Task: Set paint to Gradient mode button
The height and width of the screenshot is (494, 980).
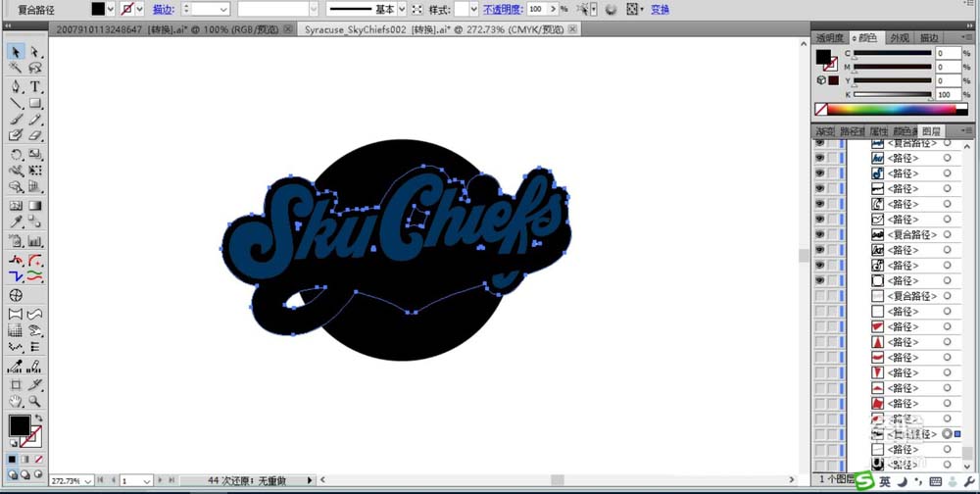Action: tap(25, 459)
